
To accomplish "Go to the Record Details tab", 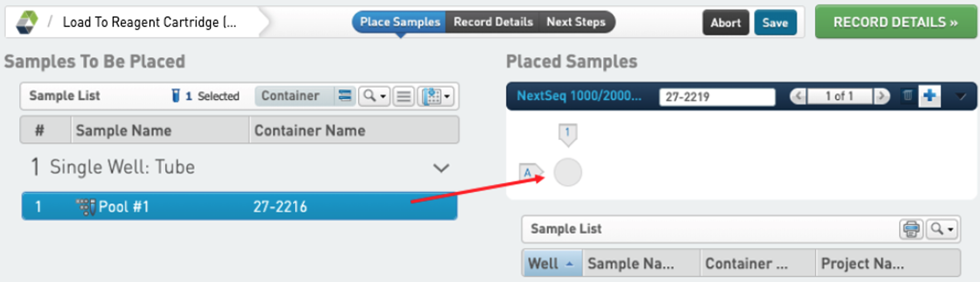I will (493, 22).
